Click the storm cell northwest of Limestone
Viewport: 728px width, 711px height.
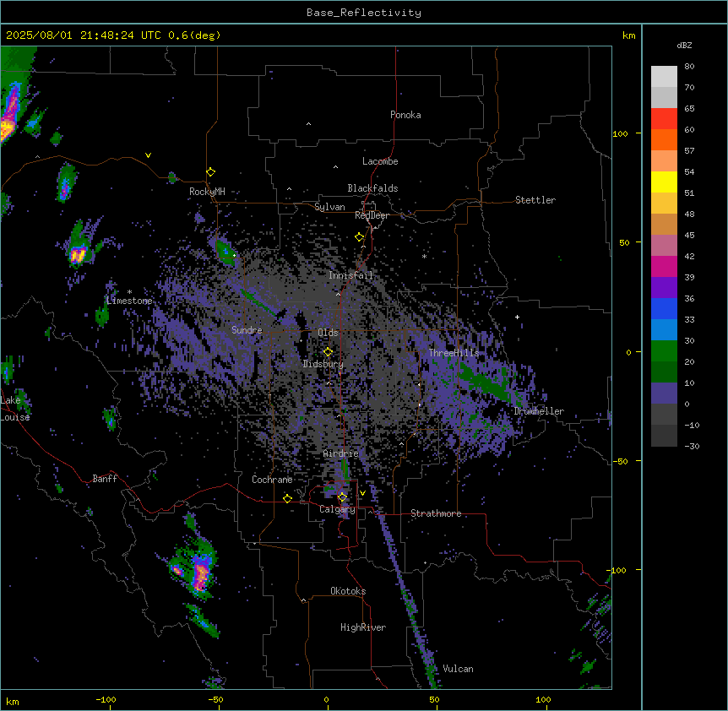pos(78,253)
